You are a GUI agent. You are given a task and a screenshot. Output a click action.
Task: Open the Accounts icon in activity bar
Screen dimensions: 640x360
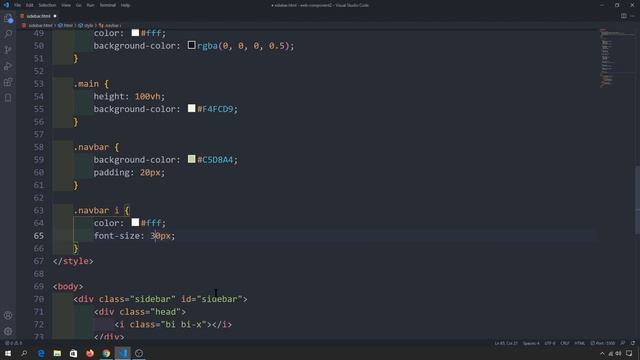point(8,316)
